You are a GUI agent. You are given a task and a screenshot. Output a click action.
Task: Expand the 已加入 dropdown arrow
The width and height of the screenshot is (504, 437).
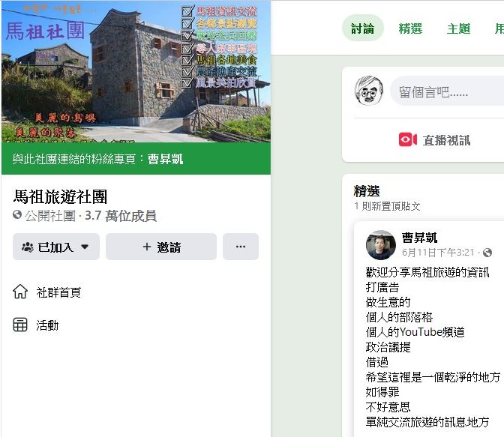point(85,247)
